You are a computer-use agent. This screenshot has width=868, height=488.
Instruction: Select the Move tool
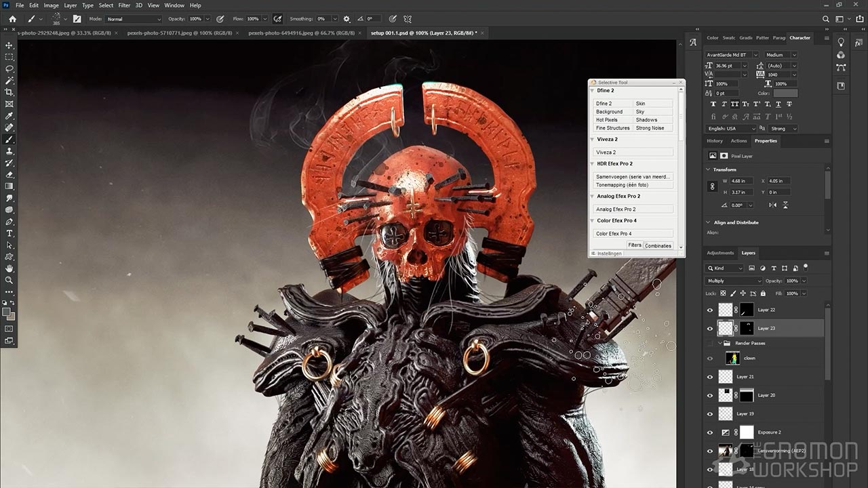click(x=9, y=45)
